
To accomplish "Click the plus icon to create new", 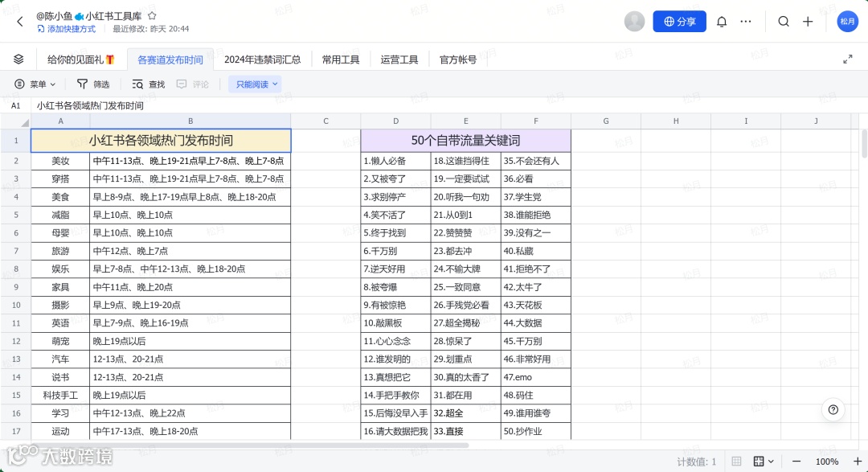I will pyautogui.click(x=808, y=22).
